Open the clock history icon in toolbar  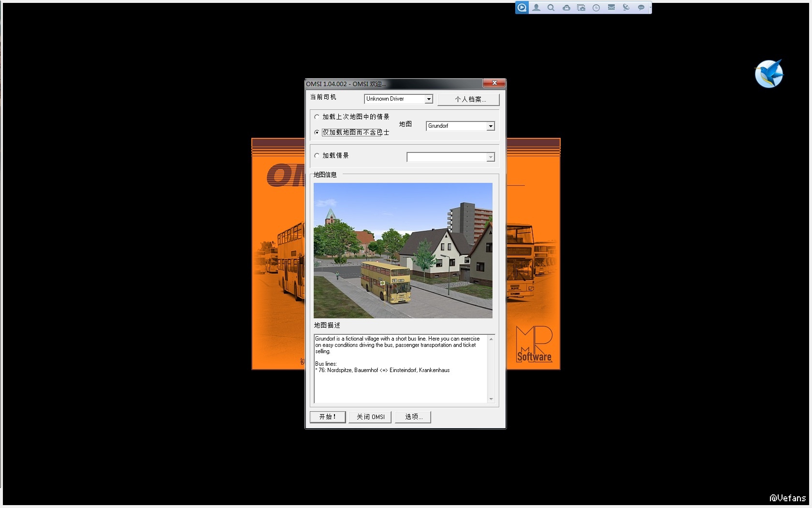coord(596,8)
